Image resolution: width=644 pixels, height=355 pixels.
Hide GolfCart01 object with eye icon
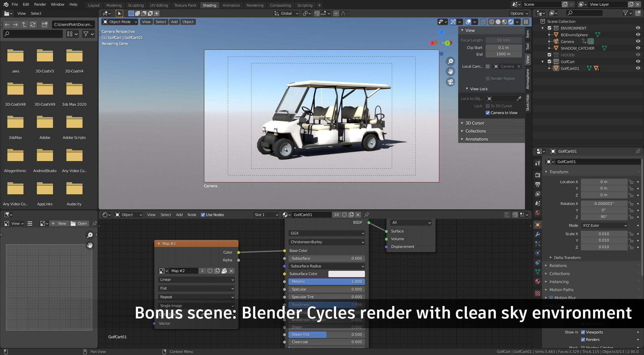click(x=638, y=68)
